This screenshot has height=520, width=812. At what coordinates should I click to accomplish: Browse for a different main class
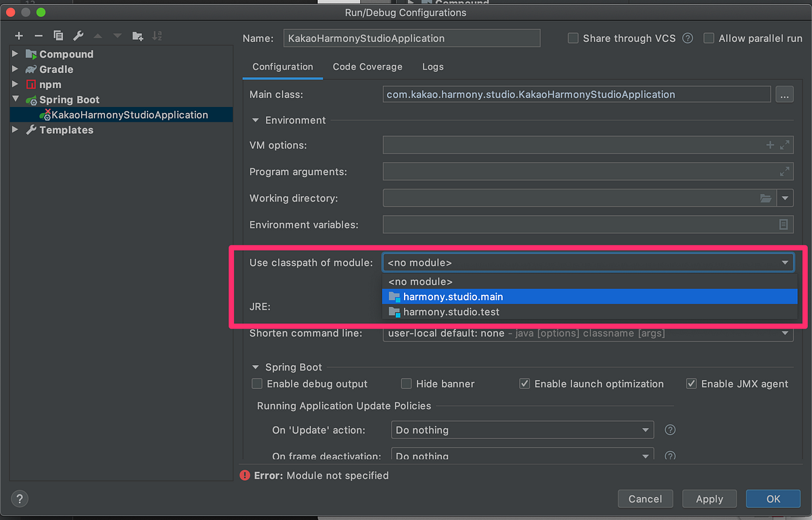[784, 95]
